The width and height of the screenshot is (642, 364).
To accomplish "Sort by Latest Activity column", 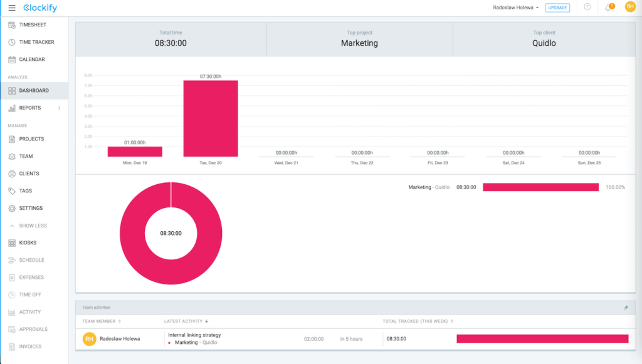I will pyautogui.click(x=186, y=321).
